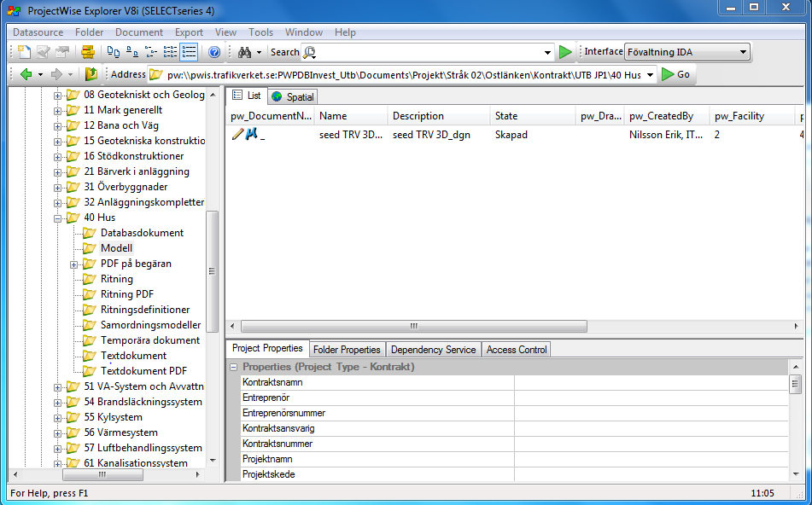Switch to Large Icons view
This screenshot has width=812, height=505.
pos(114,52)
